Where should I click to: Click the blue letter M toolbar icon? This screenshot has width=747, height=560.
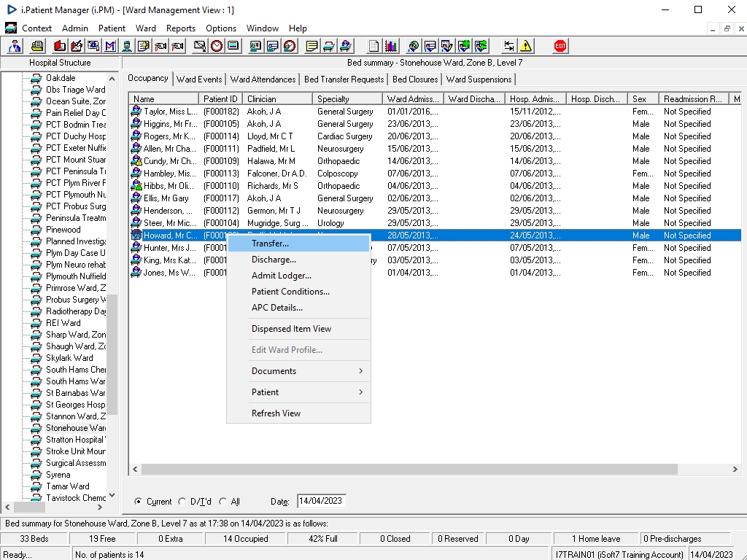click(111, 46)
